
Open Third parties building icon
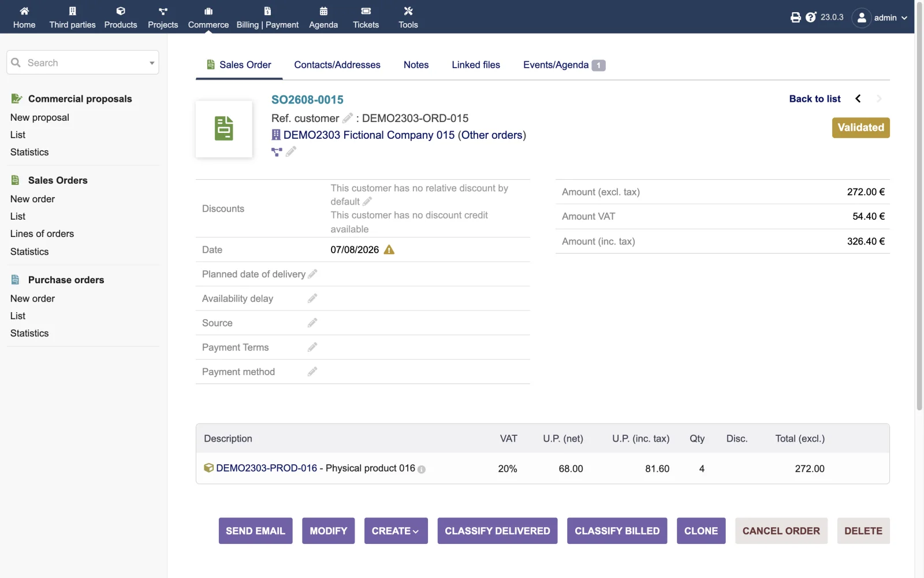72,11
